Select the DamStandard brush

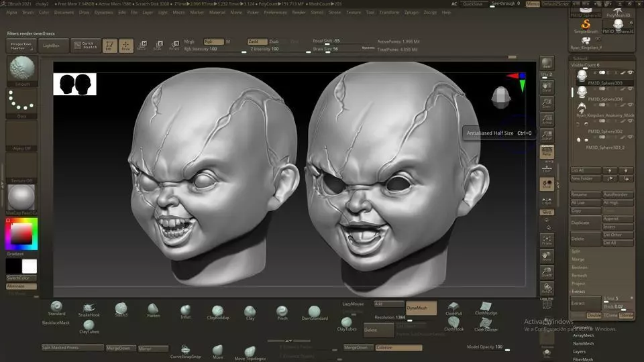click(x=315, y=313)
